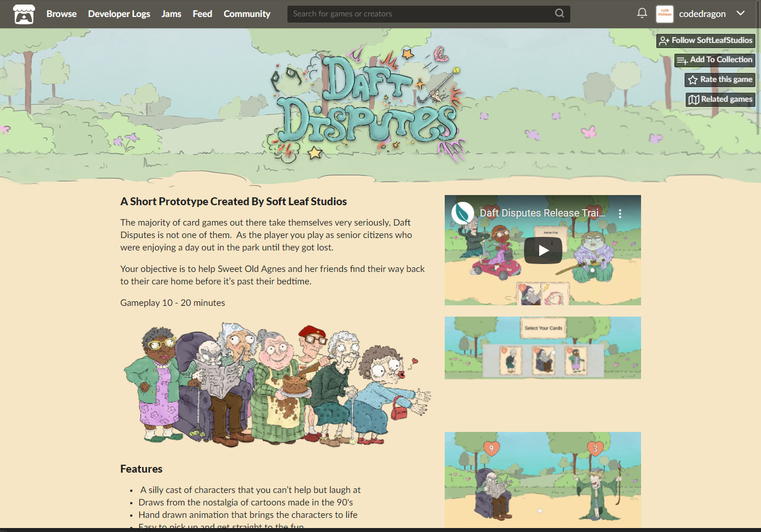Click the elderly characters group illustration
Viewport: 761px width, 532px height.
277,386
